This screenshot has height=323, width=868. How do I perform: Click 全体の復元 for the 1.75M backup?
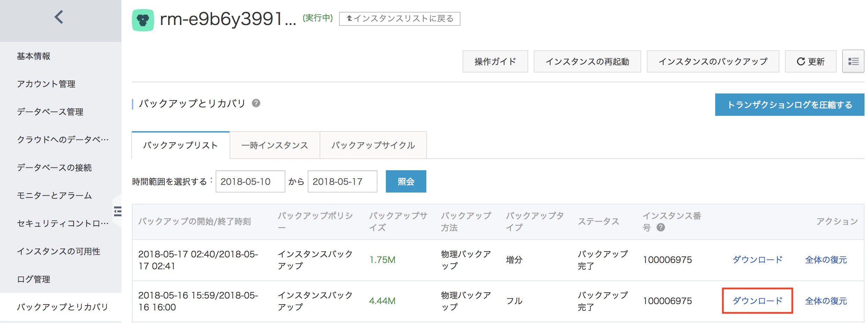(x=826, y=260)
